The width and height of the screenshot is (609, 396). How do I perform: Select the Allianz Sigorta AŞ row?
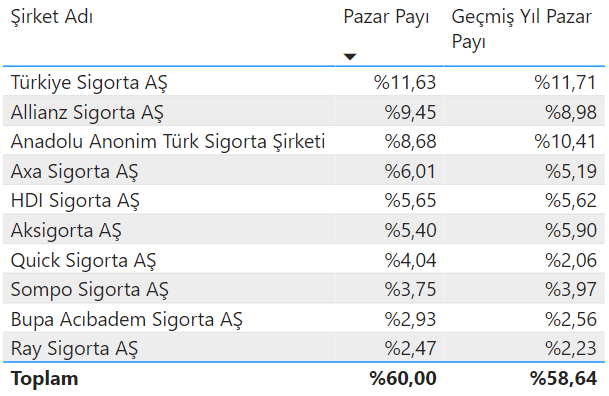[304, 112]
